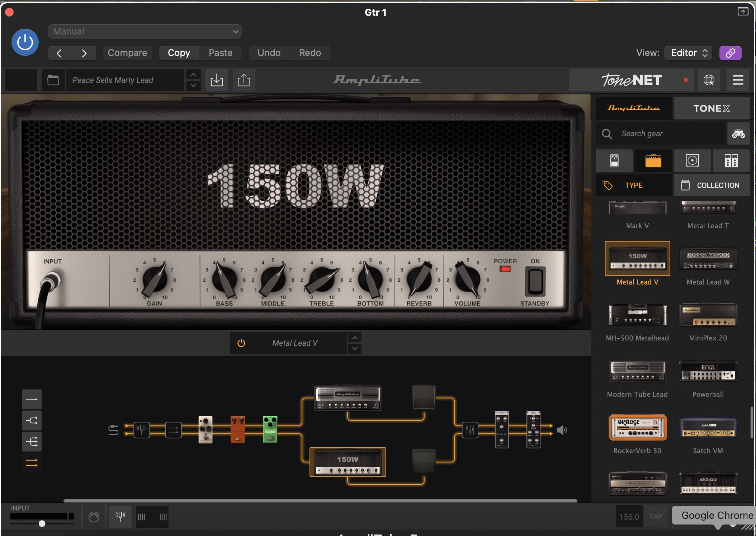Go to previous setting with left arrow
The height and width of the screenshot is (536, 756).
click(60, 53)
